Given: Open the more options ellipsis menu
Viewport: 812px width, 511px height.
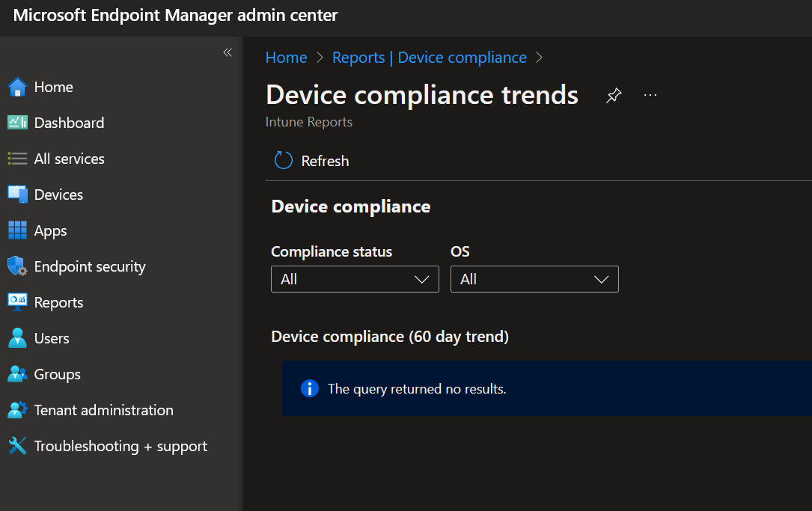Looking at the screenshot, I should tap(650, 96).
